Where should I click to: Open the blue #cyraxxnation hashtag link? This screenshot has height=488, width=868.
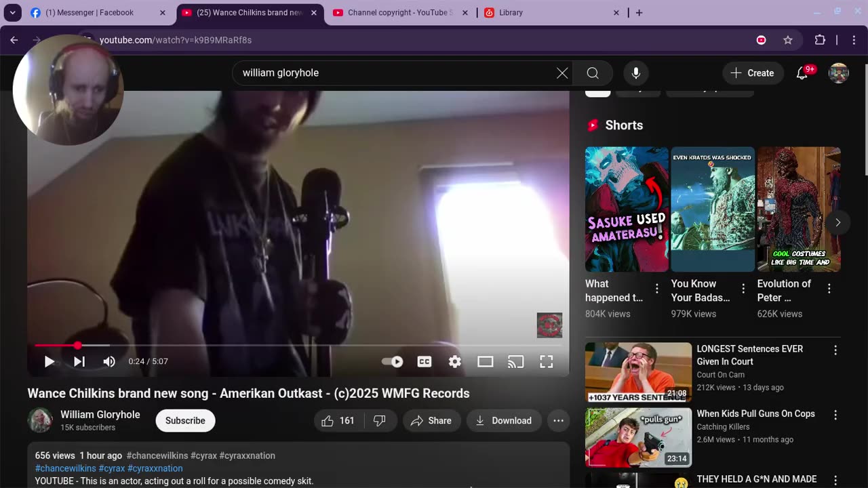(x=155, y=468)
